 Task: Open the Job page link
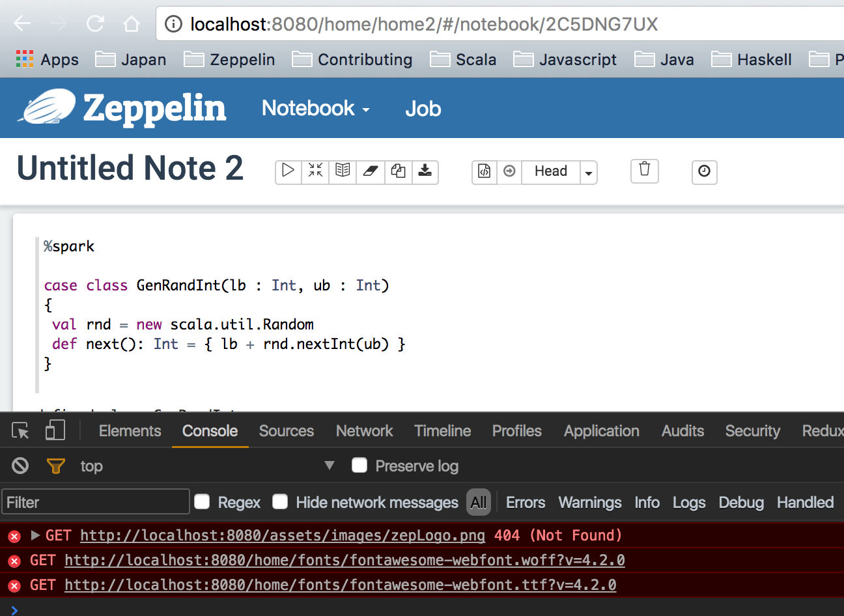tap(423, 109)
